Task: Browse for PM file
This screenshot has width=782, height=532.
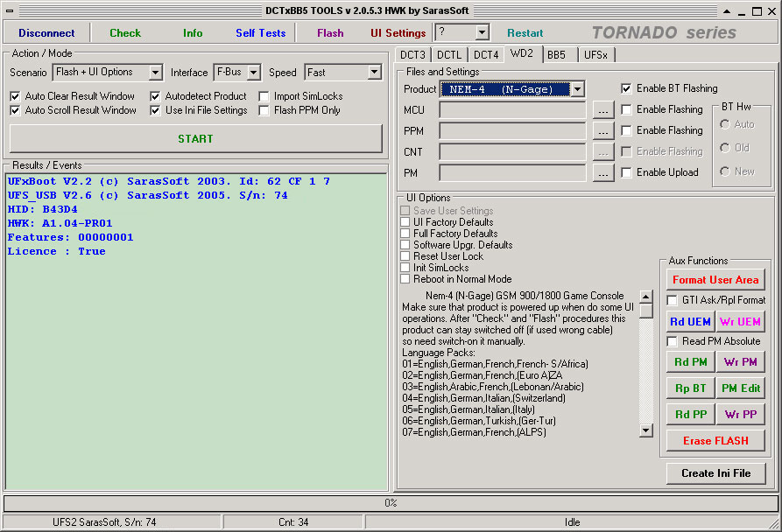Action: coord(603,173)
